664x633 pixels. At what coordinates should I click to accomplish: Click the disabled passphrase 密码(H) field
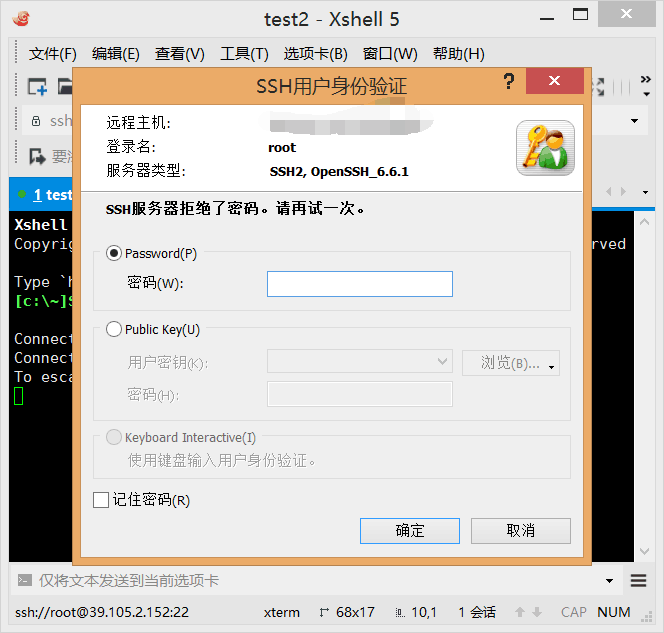point(360,394)
